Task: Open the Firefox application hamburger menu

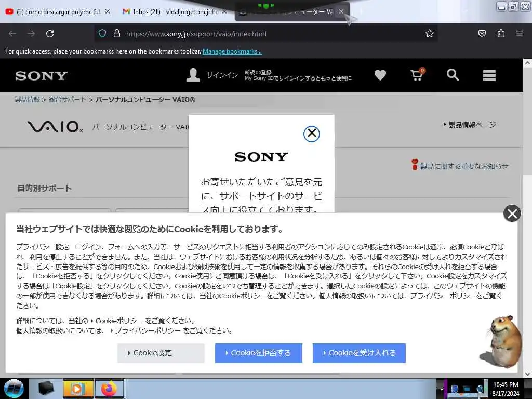Action: (x=520, y=33)
